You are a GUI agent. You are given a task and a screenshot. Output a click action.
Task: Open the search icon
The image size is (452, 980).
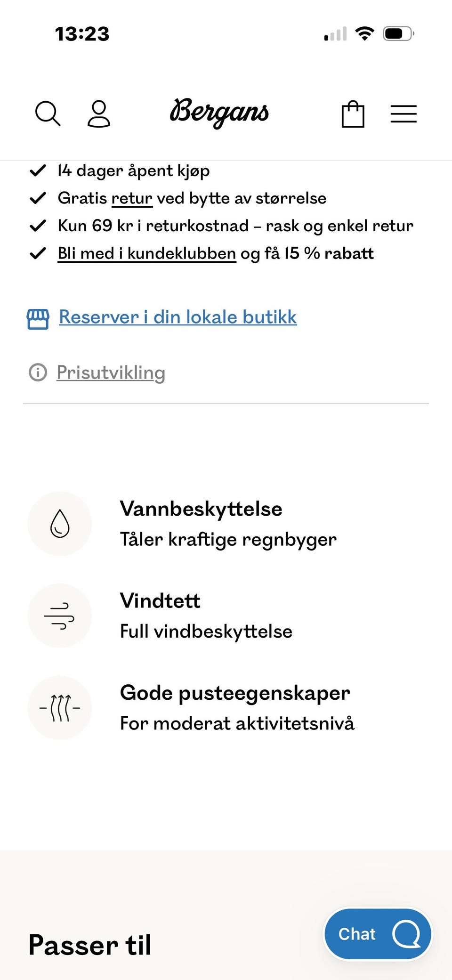[47, 113]
